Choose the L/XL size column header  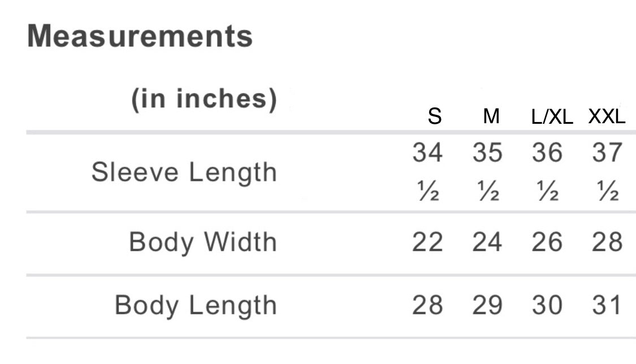(x=552, y=117)
